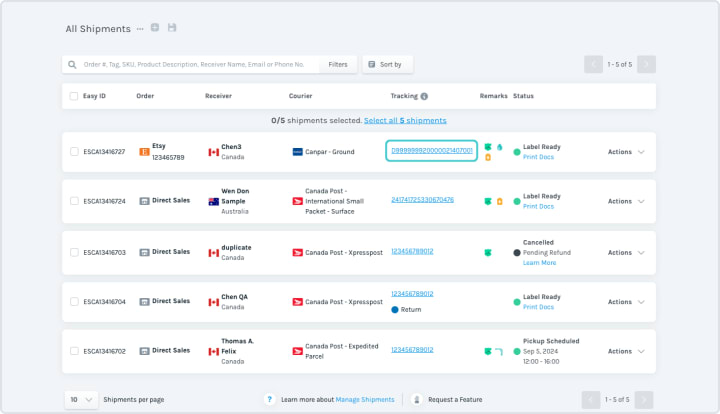Click the Request a Feature icon

pyautogui.click(x=417, y=399)
